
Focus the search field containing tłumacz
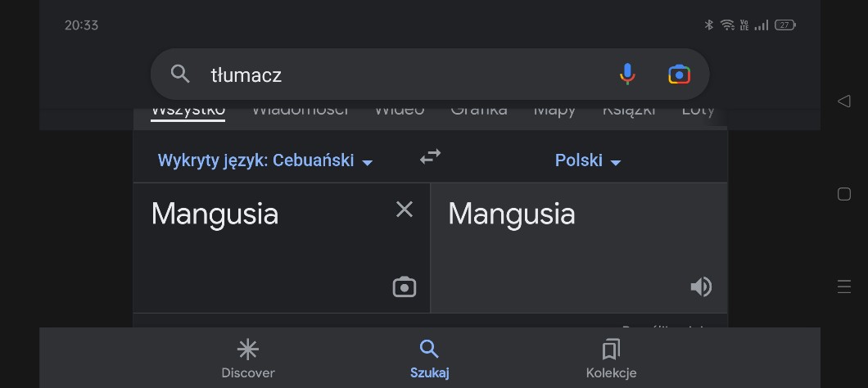coord(393,74)
